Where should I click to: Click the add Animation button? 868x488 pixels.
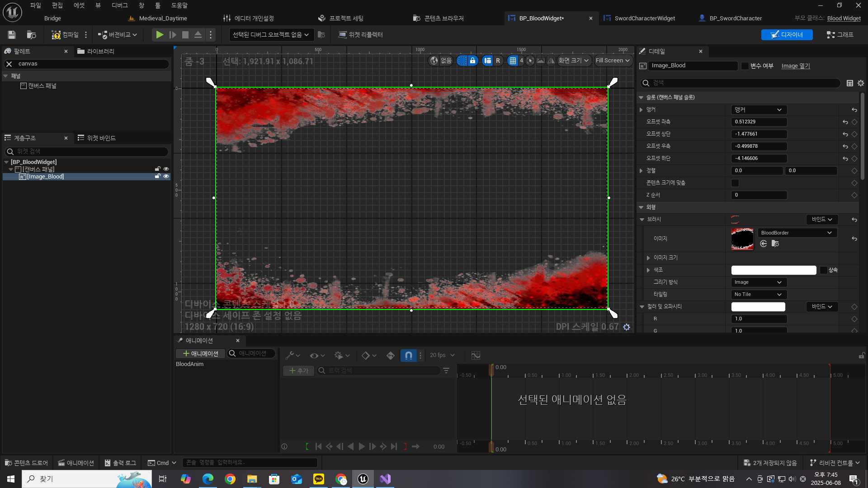click(x=200, y=354)
